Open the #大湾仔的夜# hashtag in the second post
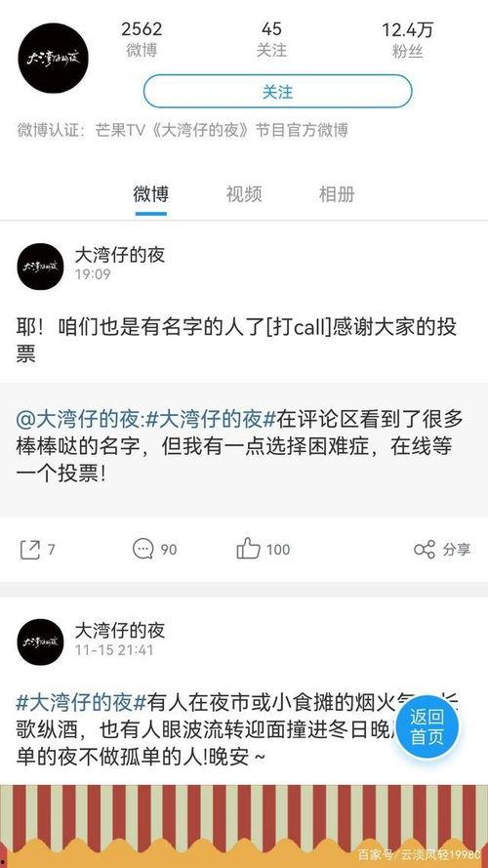The image size is (488, 868). tap(81, 703)
